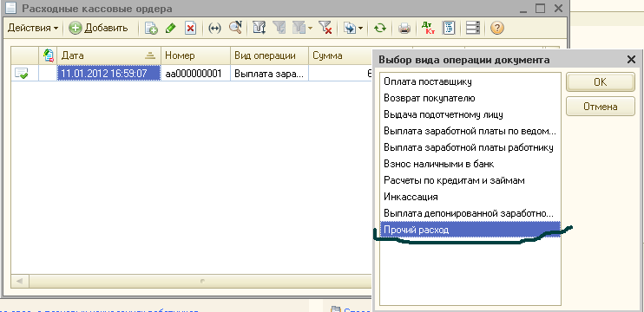Click the Выплата зара... operation cell
This screenshot has height=312, width=644.
pos(269,74)
